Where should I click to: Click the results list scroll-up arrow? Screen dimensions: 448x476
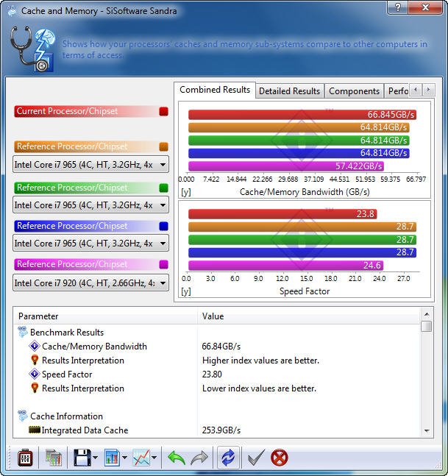[x=427, y=314]
